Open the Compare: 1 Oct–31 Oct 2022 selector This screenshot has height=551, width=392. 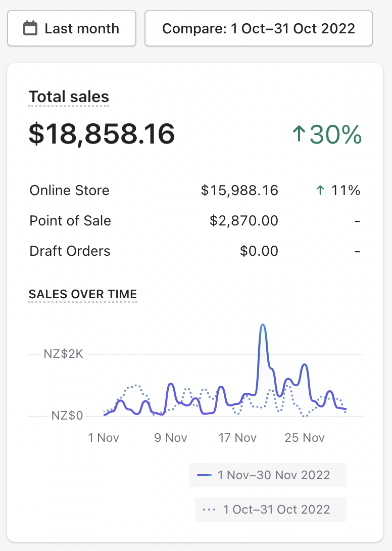258,28
